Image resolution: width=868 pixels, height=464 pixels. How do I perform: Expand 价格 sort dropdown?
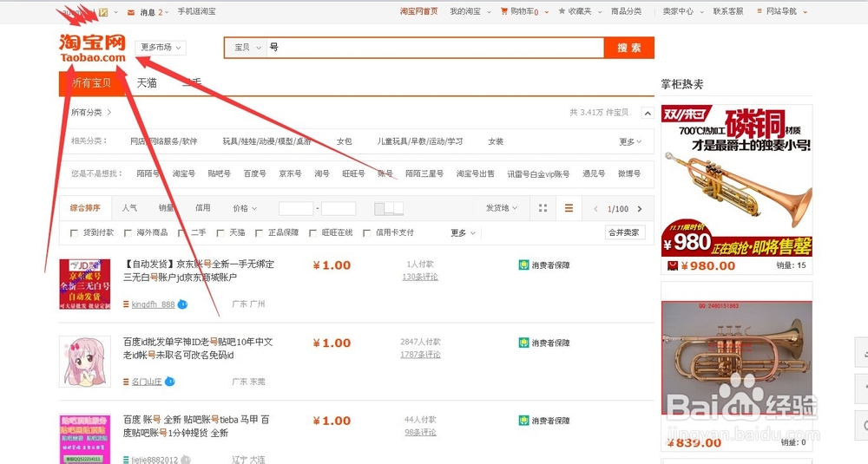point(246,208)
